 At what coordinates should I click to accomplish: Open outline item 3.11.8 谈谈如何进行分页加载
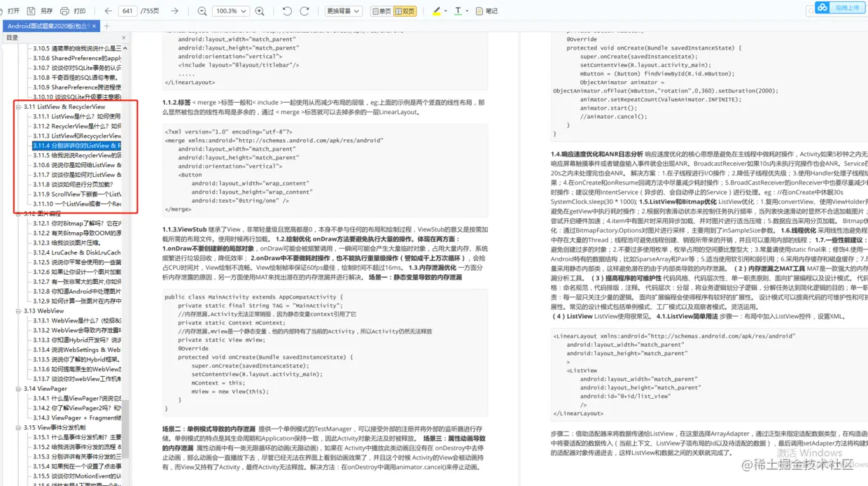73,185
